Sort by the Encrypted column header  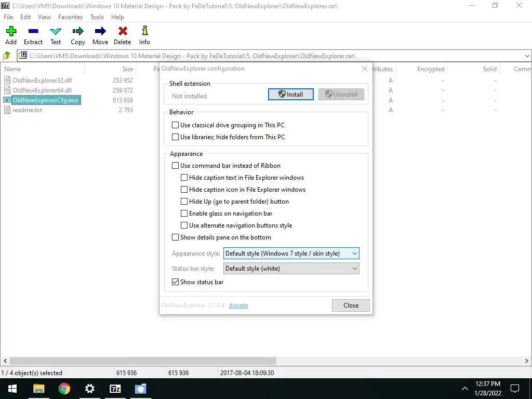tap(421, 69)
